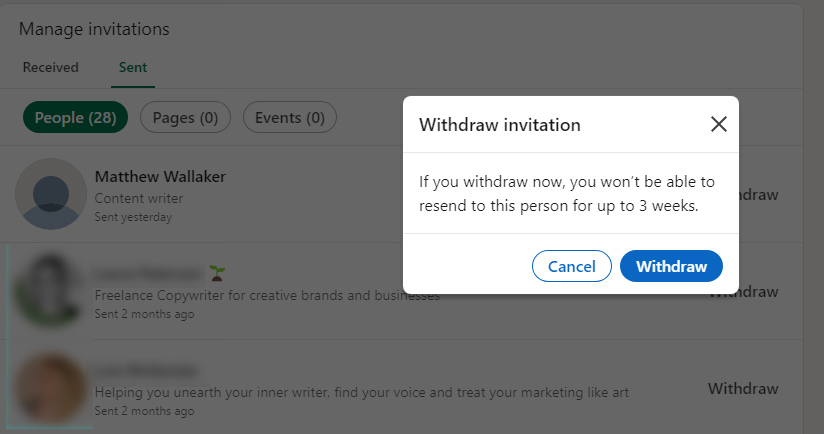Close the Withdraw invitation dialog with X
The width and height of the screenshot is (824, 434).
click(718, 125)
